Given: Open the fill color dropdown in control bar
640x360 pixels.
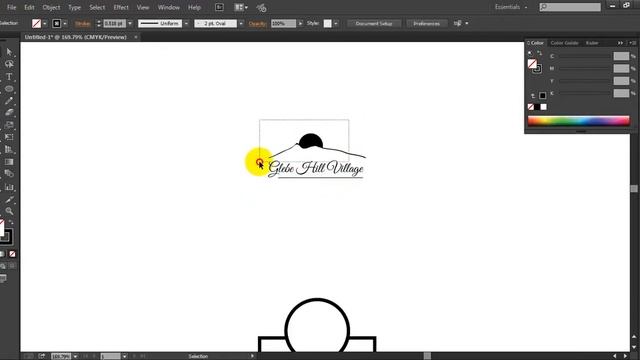Looking at the screenshot, I should 44,24.
